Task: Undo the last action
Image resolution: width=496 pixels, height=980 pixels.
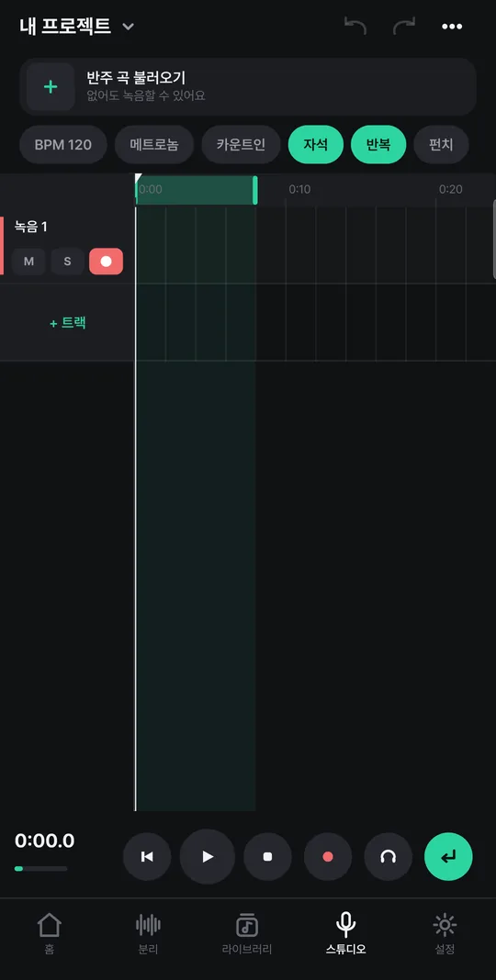Action: 355,27
